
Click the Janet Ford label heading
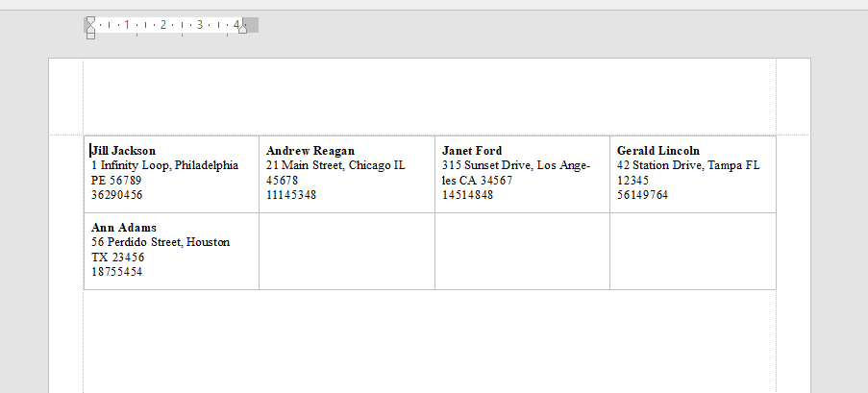pos(472,151)
